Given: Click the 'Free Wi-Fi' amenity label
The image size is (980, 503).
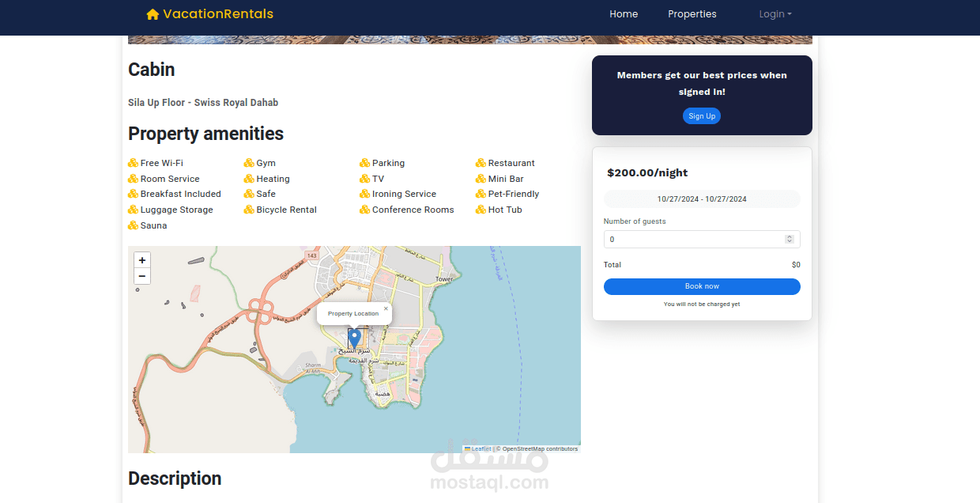Looking at the screenshot, I should tap(161, 163).
